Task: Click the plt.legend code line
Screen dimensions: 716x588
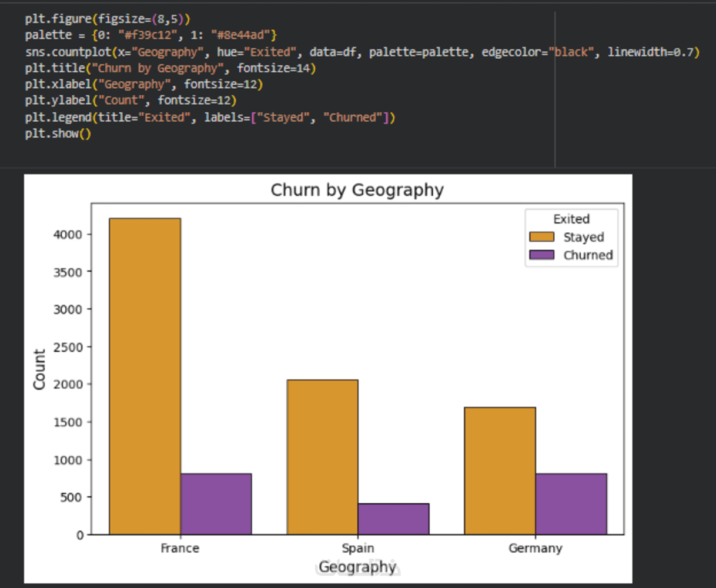Action: [x=210, y=117]
